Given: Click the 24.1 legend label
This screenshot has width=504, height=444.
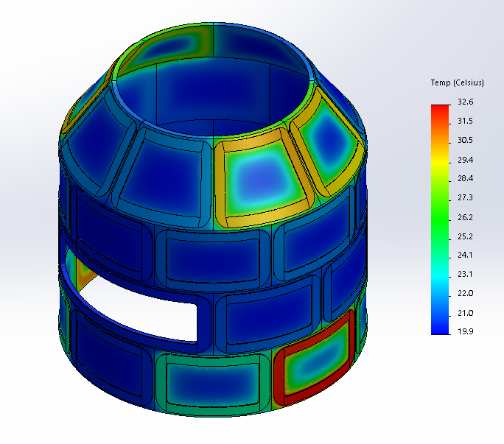Looking at the screenshot, I should pos(465,255).
